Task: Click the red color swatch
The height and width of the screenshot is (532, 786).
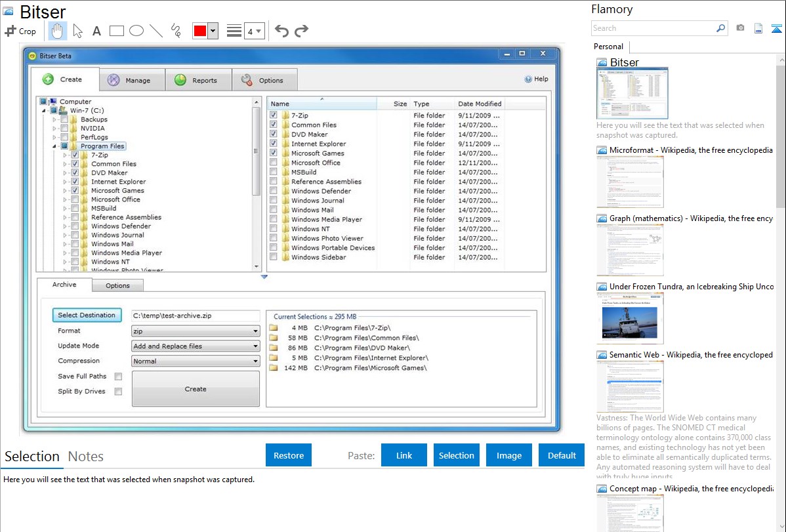Action: (200, 31)
